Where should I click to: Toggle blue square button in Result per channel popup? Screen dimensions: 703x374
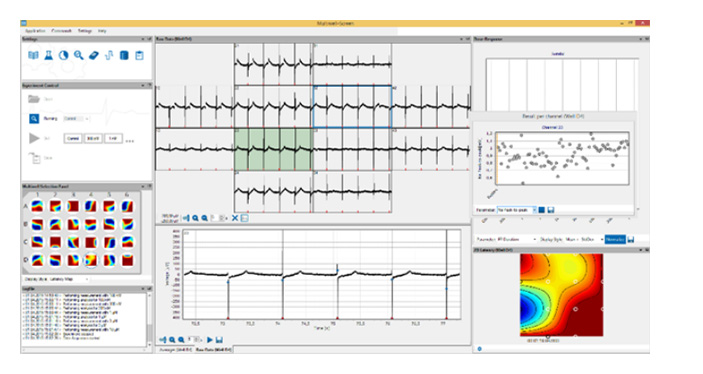[x=542, y=210]
